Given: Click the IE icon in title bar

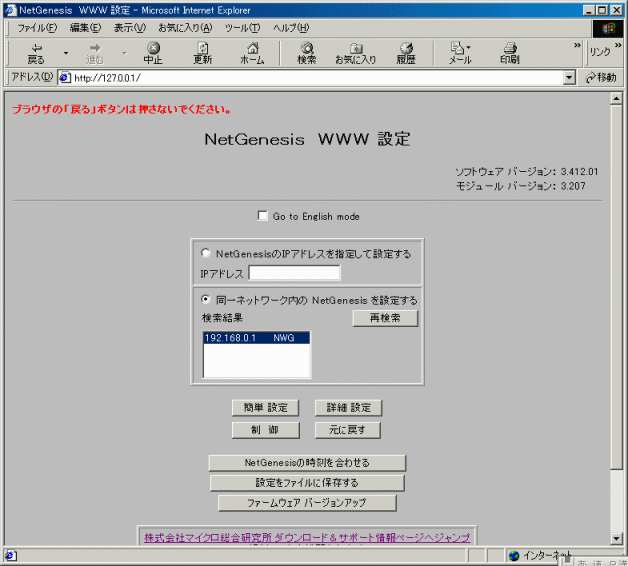Looking at the screenshot, I should 11,10.
